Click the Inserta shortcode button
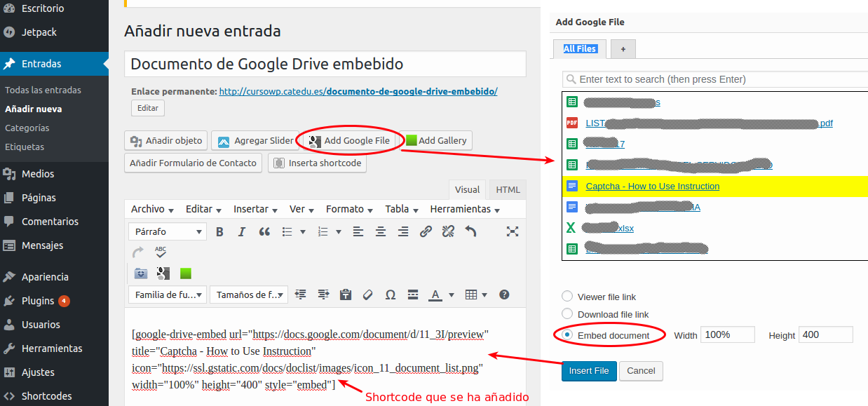The height and width of the screenshot is (406, 868). pyautogui.click(x=317, y=163)
